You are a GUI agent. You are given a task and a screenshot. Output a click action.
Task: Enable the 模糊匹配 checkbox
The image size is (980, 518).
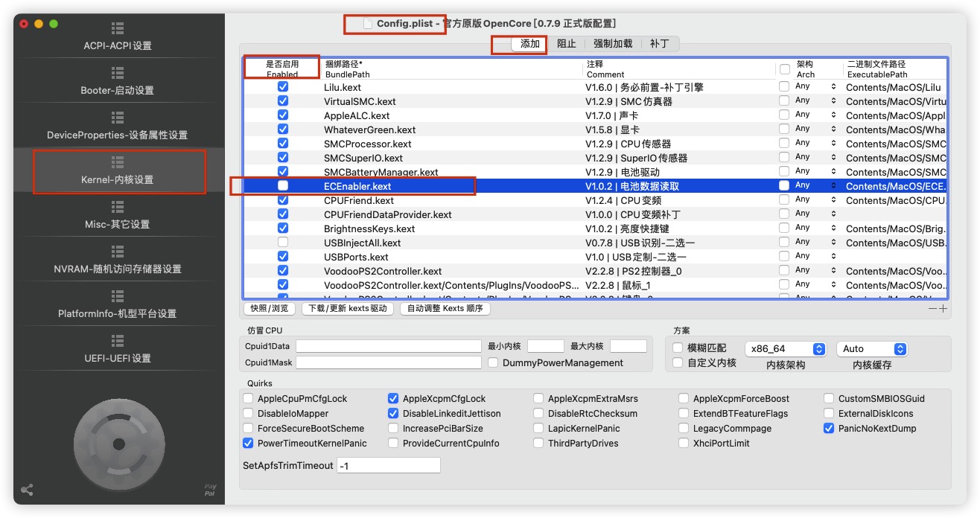(678, 348)
